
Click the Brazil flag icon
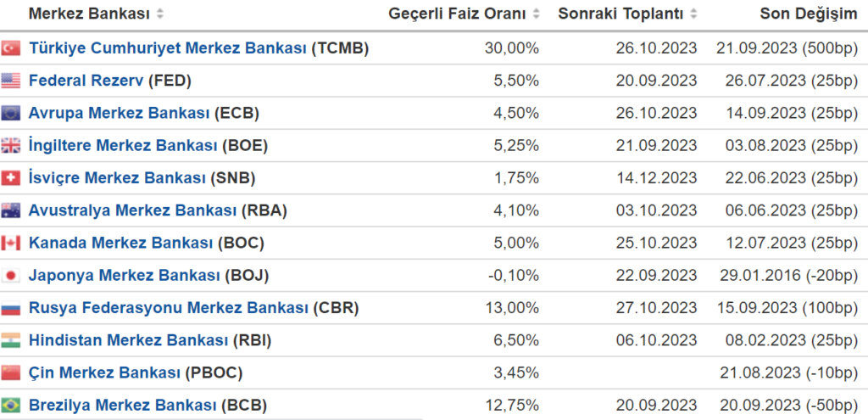(11, 405)
